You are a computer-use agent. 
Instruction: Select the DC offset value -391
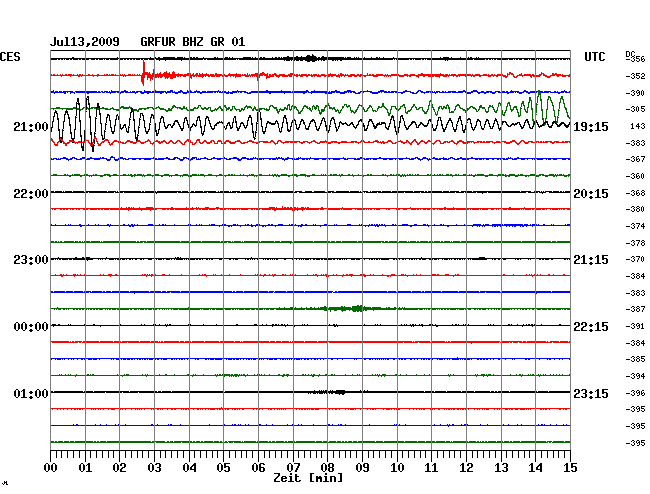[x=635, y=326]
